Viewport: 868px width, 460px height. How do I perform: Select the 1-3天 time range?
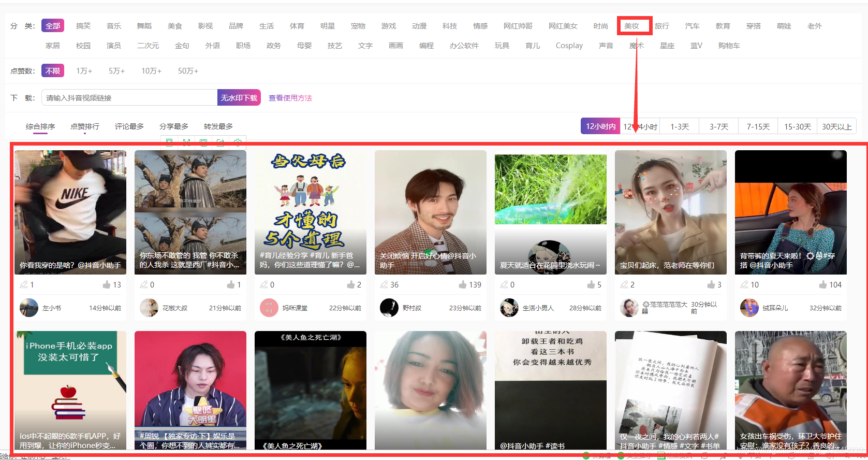pyautogui.click(x=680, y=126)
